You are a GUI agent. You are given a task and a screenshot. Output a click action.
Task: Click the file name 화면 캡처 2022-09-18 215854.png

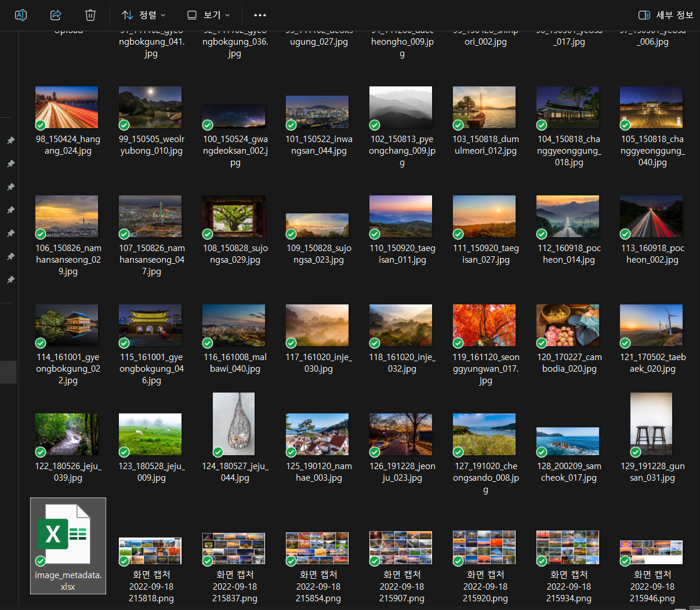tap(318, 586)
